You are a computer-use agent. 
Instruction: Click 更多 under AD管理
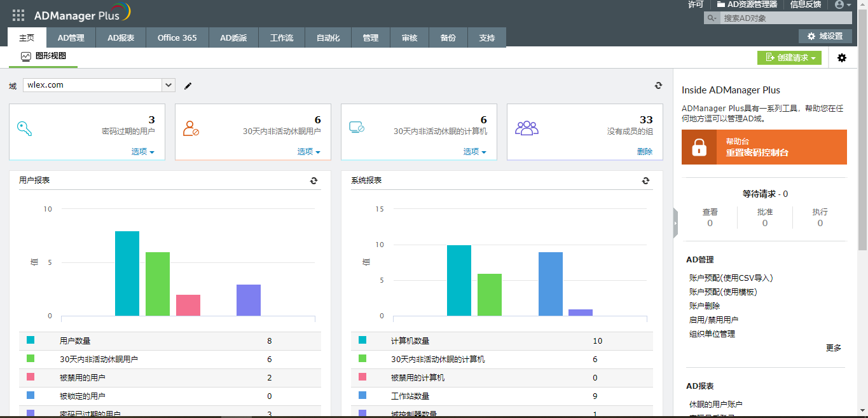click(834, 348)
